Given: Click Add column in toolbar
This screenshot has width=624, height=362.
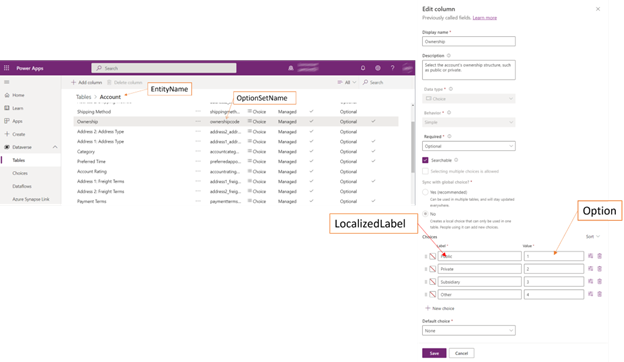Looking at the screenshot, I should 86,82.
